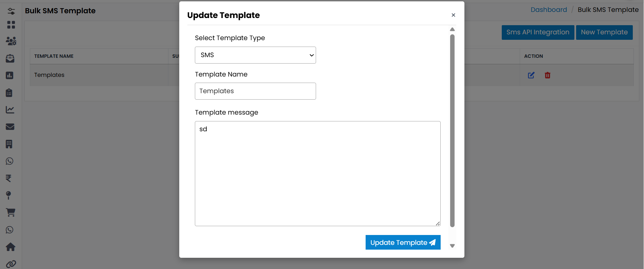This screenshot has width=644, height=269.
Task: Delete the Templates row with the trash icon
Action: click(548, 75)
